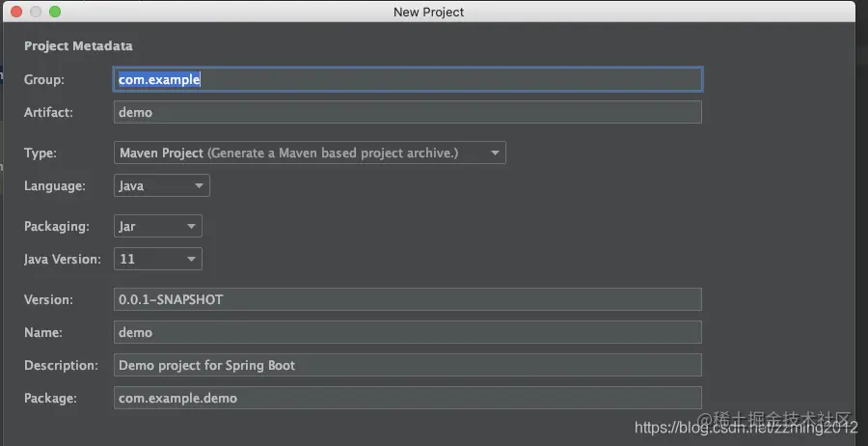Viewport: 868px width, 446px height.
Task: Expand the Language dropdown set to Java
Action: 162,185
